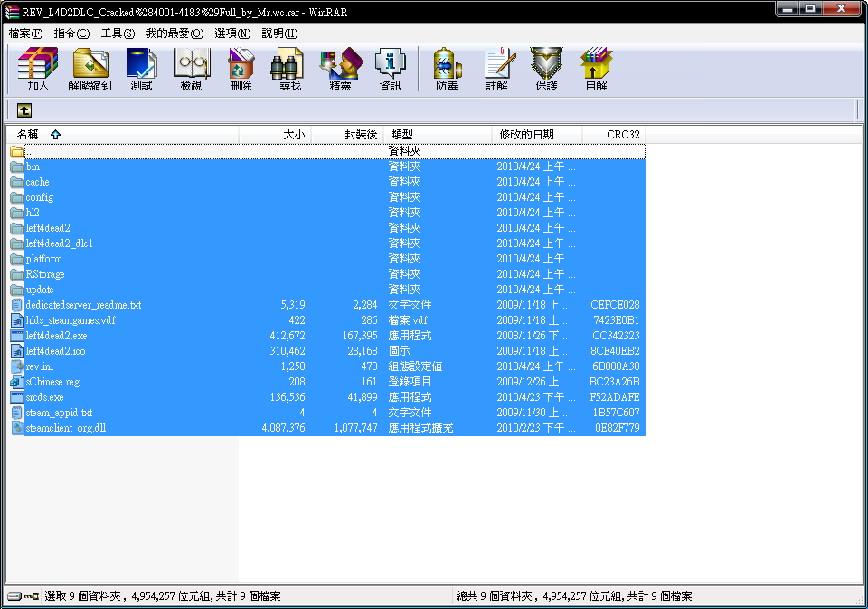Select the left4dead2 folder name
868x609 pixels.
[48, 228]
